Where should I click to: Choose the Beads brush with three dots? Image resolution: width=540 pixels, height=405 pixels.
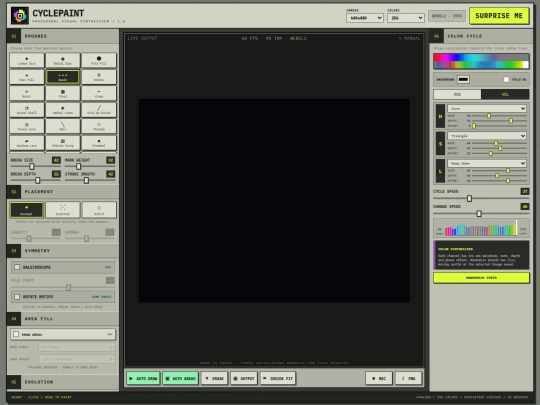[63, 77]
